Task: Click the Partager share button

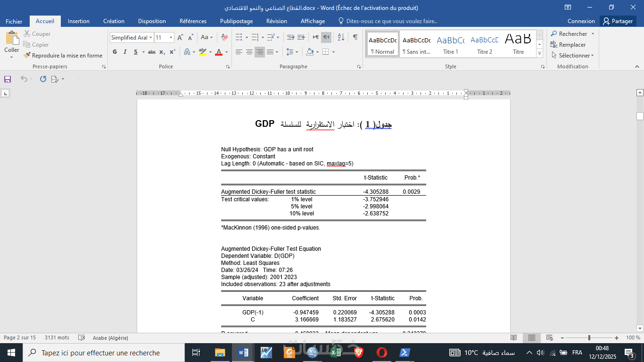Action: coord(618,21)
